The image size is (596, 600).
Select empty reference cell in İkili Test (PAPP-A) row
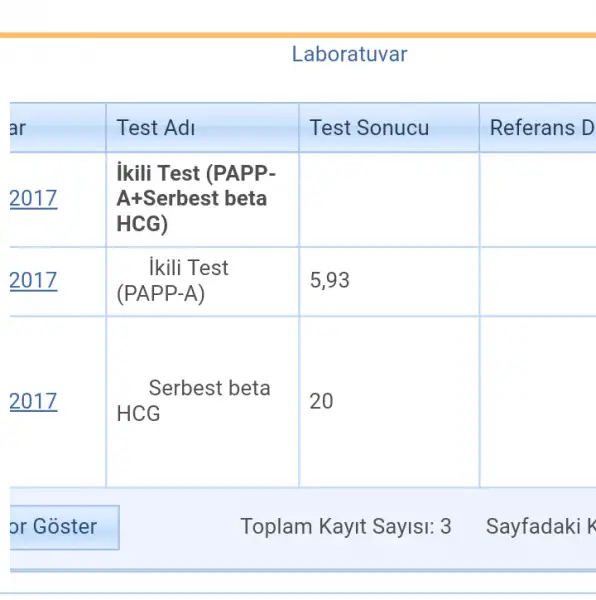[x=538, y=281]
